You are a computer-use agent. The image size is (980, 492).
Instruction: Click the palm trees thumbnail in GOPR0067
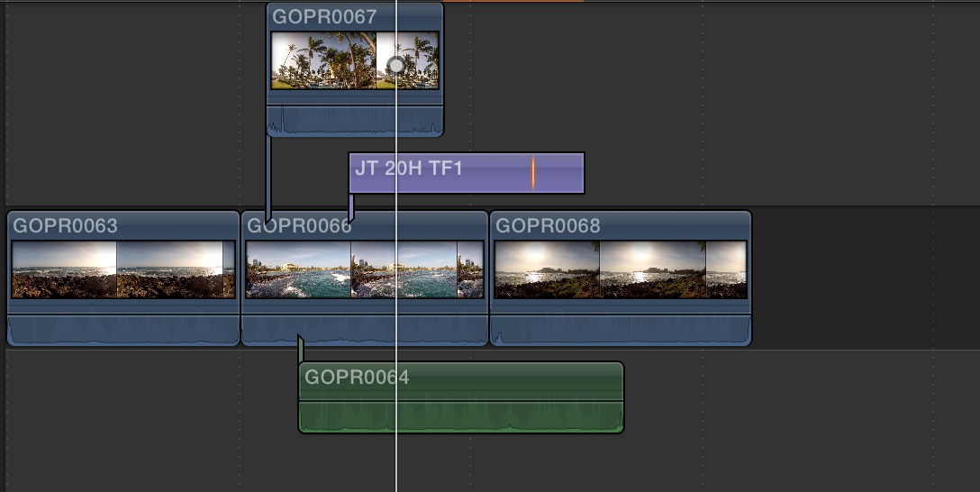coord(322,60)
